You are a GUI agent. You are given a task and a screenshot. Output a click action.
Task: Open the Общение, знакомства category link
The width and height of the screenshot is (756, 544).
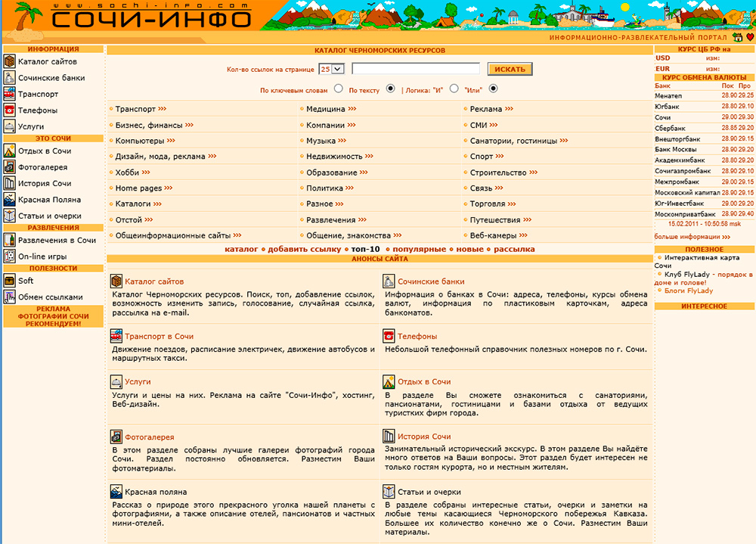pos(349,235)
